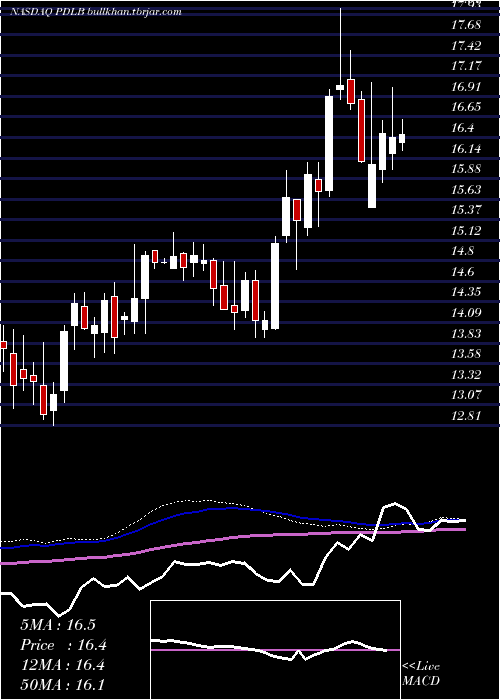Click the '5MA : 16.5' readout
The width and height of the screenshot is (500, 700).
pyautogui.click(x=58, y=625)
